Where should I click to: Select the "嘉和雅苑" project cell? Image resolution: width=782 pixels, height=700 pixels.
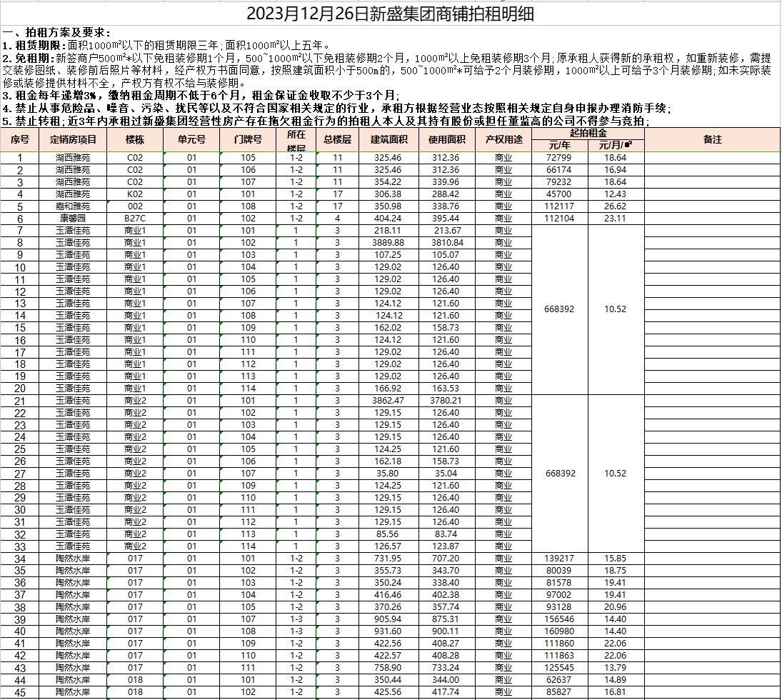tap(73, 206)
